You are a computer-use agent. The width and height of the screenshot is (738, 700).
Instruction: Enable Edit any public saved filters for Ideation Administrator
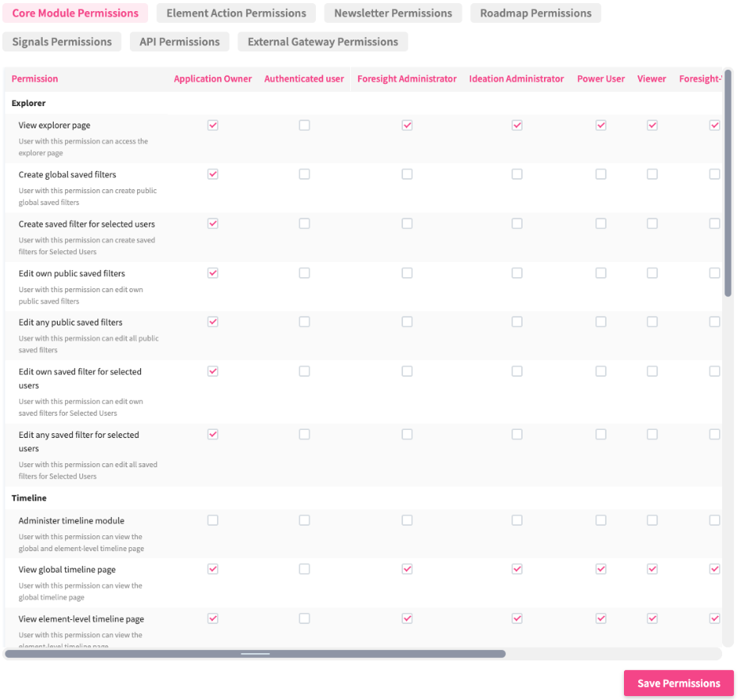[516, 322]
